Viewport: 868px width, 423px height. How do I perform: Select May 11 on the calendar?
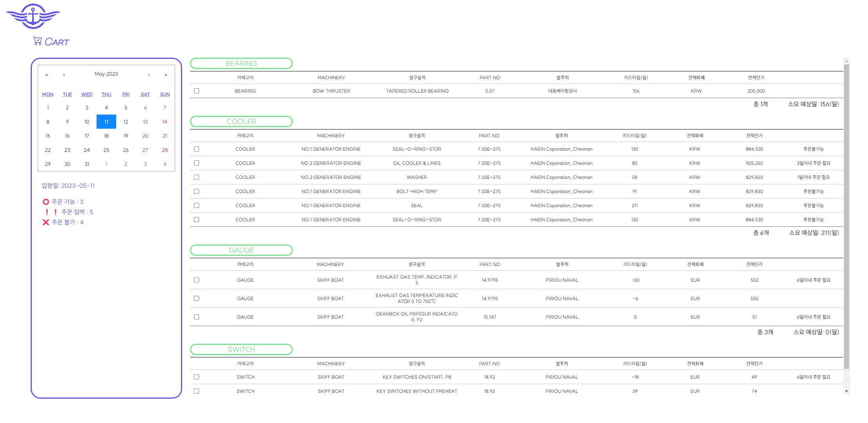pyautogui.click(x=106, y=122)
